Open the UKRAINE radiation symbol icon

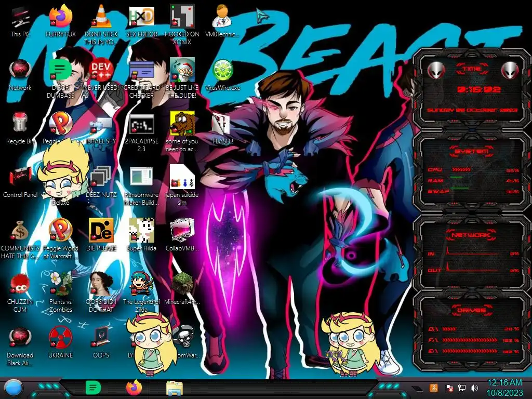point(60,343)
